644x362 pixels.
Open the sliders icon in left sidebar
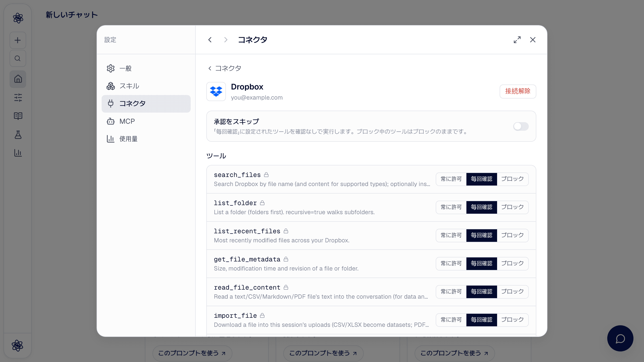tap(18, 98)
